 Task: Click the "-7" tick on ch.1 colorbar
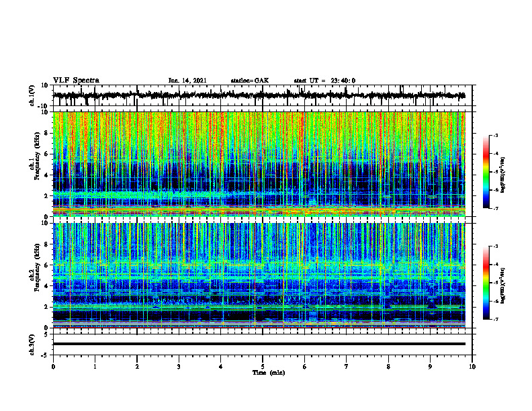(x=495, y=208)
